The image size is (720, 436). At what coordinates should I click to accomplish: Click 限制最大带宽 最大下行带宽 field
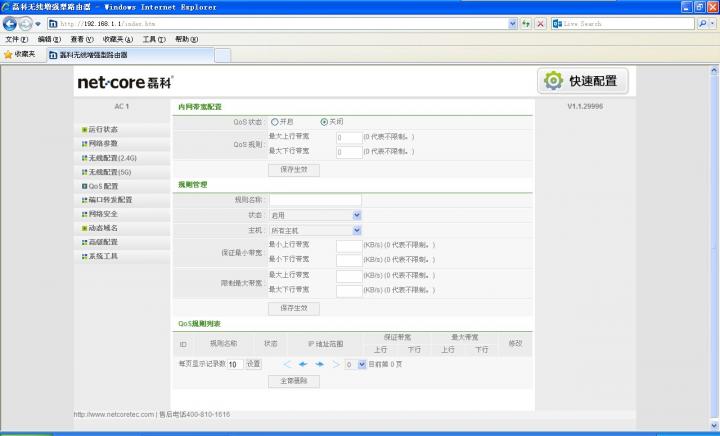[x=349, y=291]
